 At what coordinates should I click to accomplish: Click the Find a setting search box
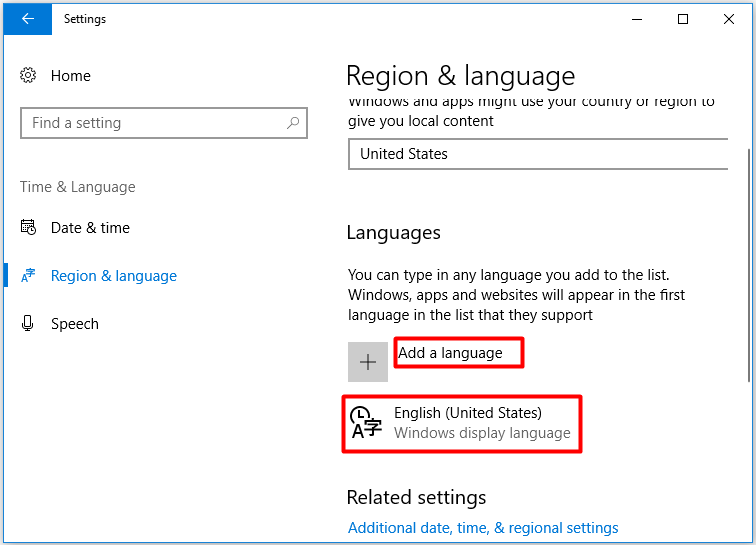pyautogui.click(x=164, y=123)
